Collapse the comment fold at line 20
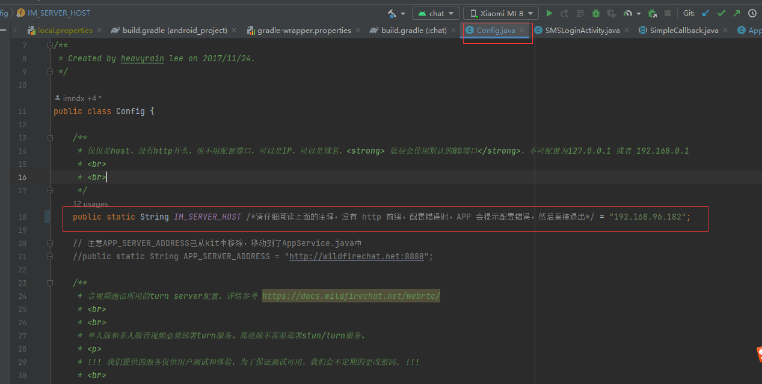The height and width of the screenshot is (384, 762). point(50,243)
